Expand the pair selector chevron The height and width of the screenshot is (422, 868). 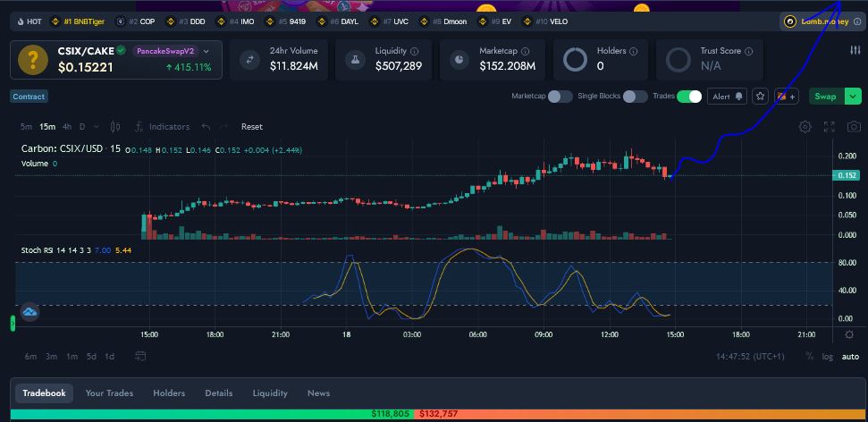206,51
